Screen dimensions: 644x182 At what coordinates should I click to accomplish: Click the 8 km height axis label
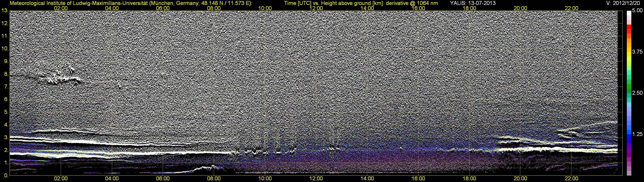click(x=6, y=74)
